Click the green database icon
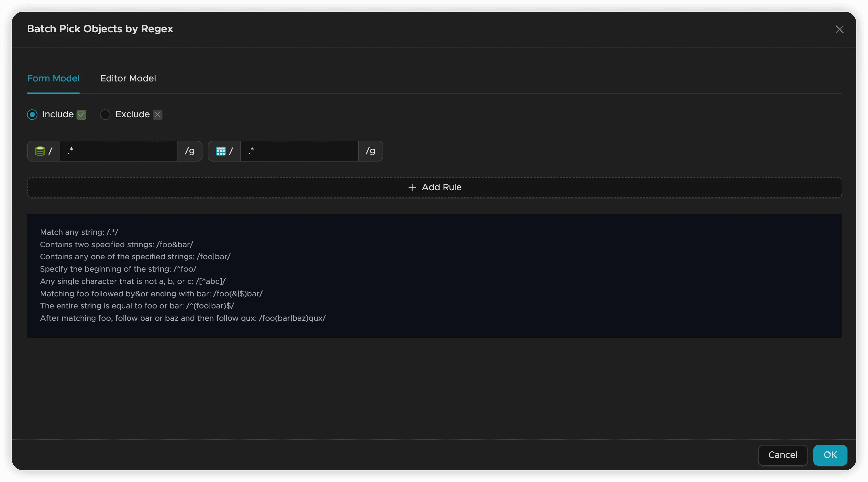 tap(40, 151)
